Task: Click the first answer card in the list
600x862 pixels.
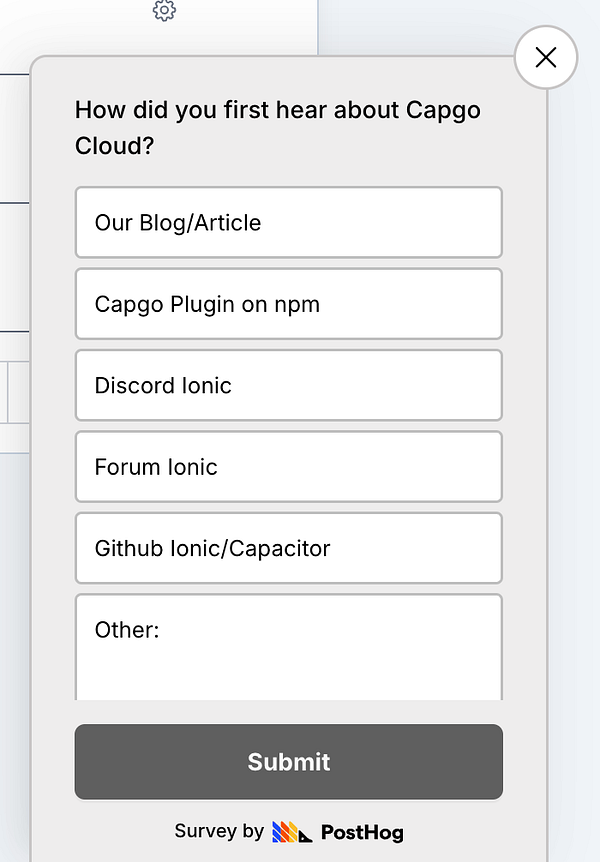Action: click(288, 222)
